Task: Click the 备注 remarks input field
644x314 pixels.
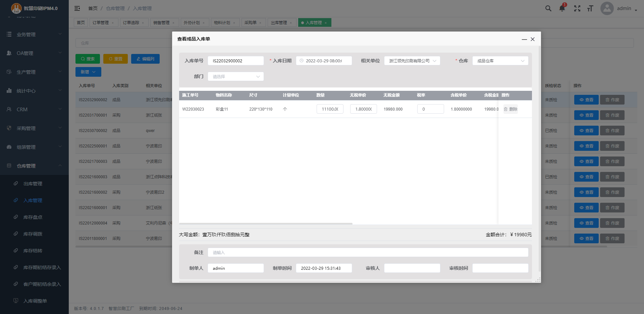Action: pyautogui.click(x=368, y=252)
